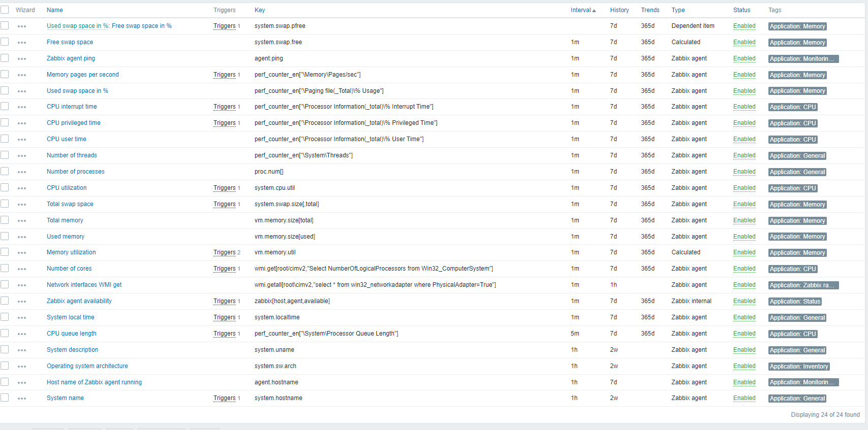Sort items by Key column
Screen dimensions: 868x430
pyautogui.click(x=260, y=10)
